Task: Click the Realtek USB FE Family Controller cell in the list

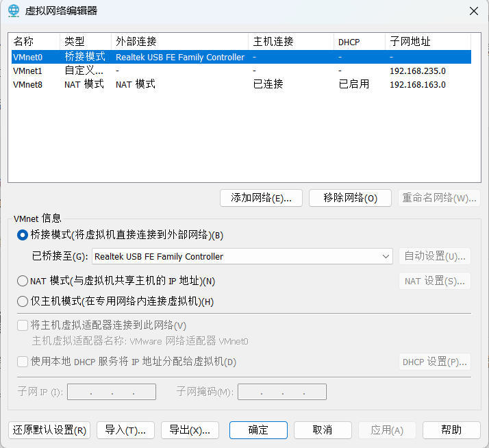Action: click(180, 58)
